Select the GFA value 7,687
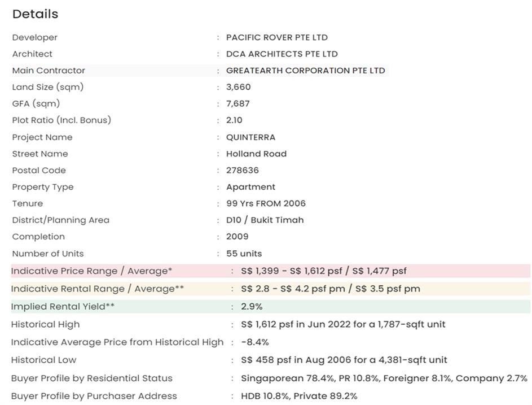Viewport: 532px width, 405px height. (238, 103)
